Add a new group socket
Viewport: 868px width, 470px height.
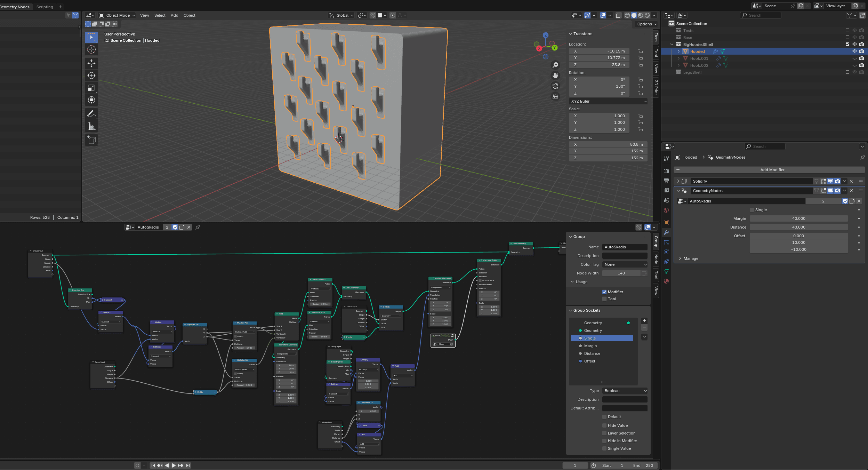point(644,321)
